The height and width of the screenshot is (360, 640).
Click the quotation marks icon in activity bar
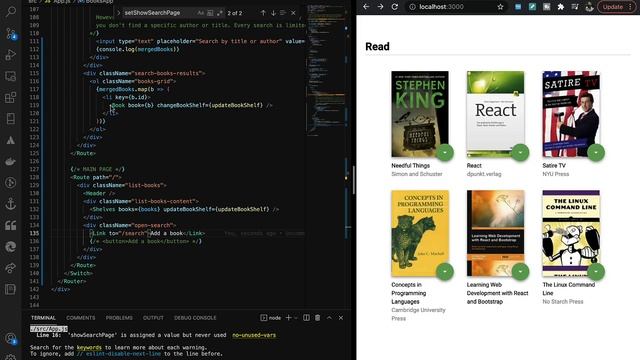pyautogui.click(x=11, y=225)
